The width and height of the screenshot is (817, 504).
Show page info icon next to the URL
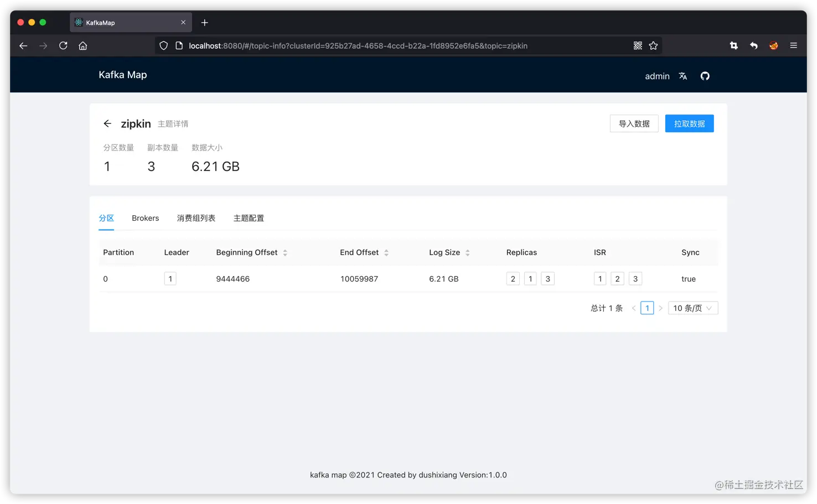[x=179, y=46]
